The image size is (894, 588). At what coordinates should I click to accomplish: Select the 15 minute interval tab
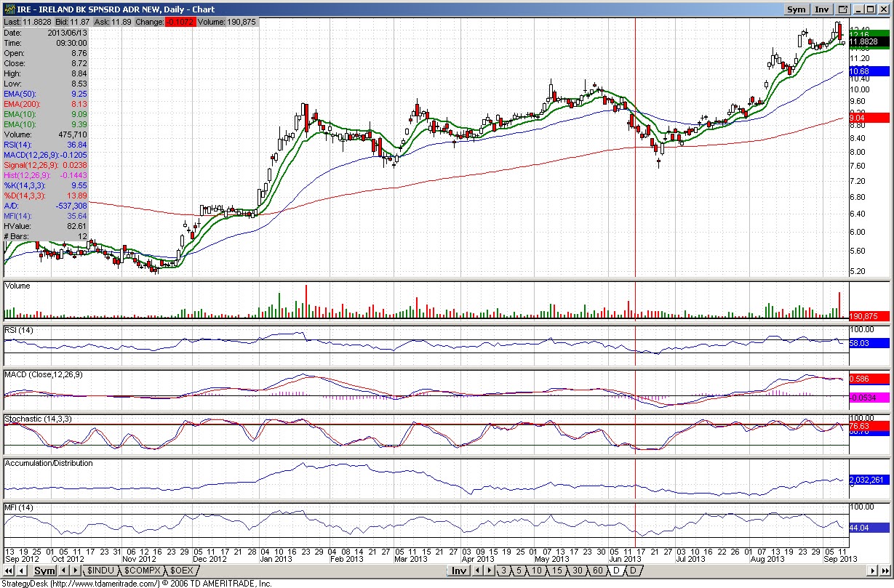click(x=556, y=571)
